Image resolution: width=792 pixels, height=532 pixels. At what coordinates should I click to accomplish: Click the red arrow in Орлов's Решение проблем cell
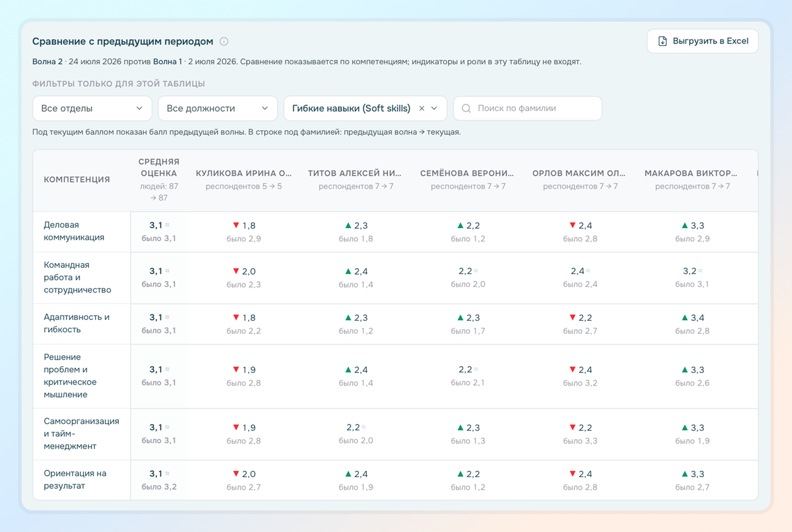click(572, 370)
